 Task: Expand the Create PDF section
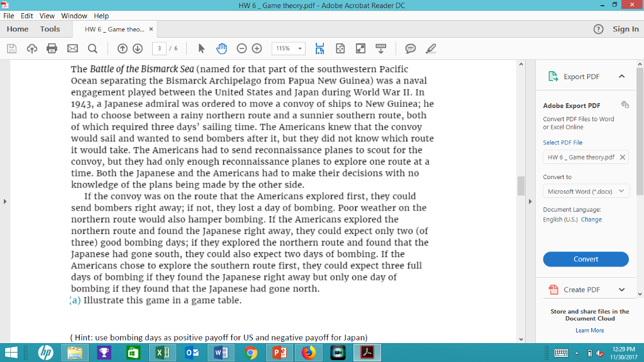(x=621, y=290)
